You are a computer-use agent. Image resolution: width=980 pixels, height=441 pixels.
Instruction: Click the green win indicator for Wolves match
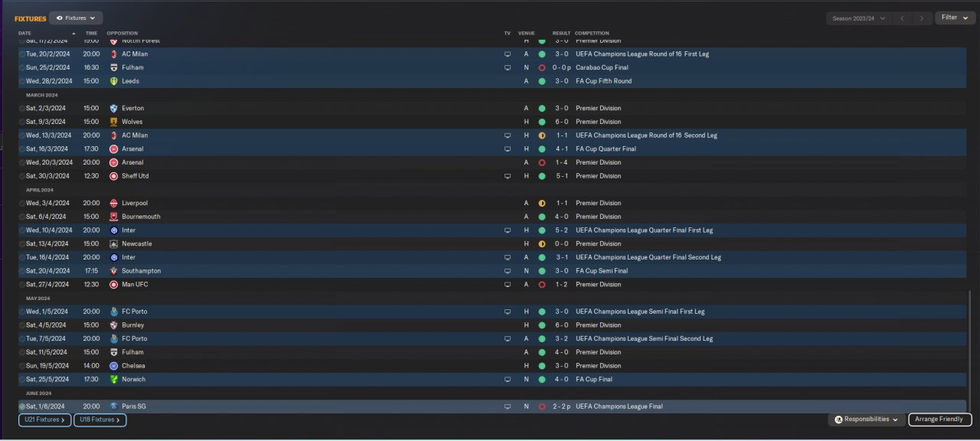541,122
